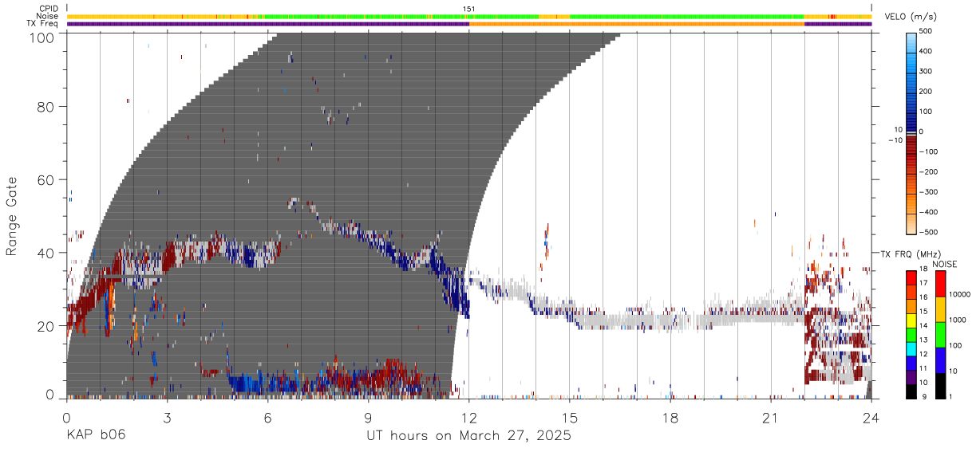
Task: Click the x-axis tick label 6
Action: 268,418
